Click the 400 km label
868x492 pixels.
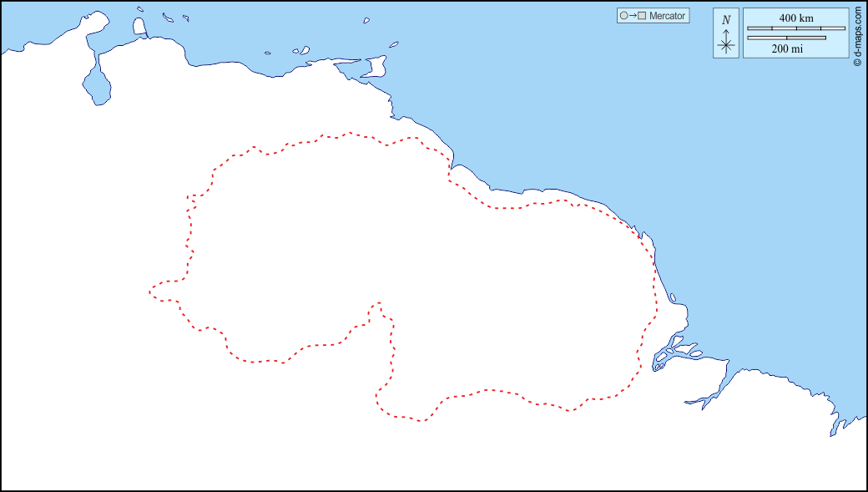(x=796, y=18)
